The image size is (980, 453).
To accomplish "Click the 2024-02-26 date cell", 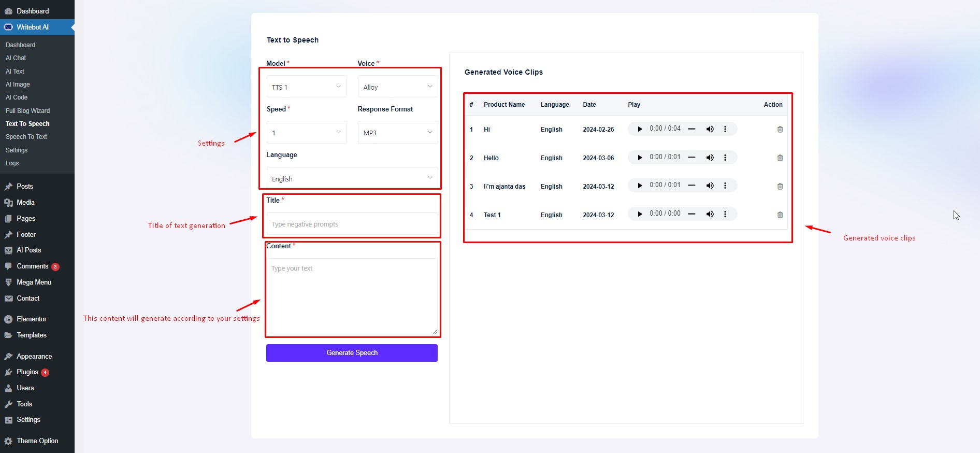I will pos(598,130).
